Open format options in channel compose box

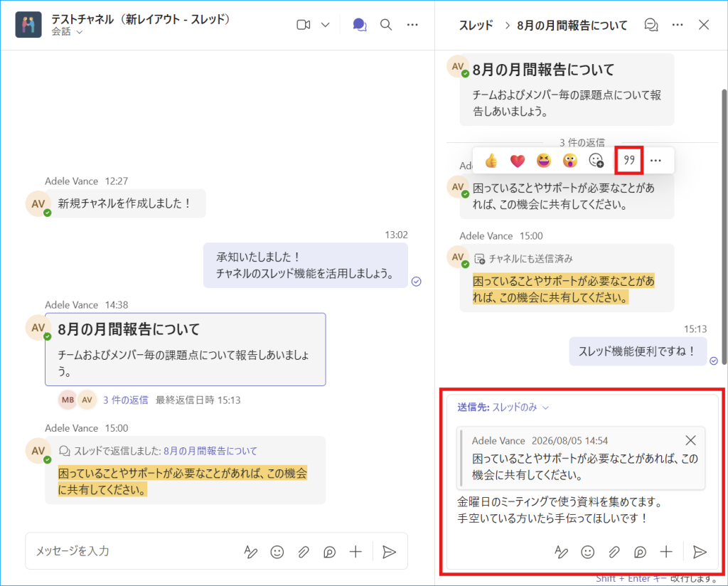coord(251,552)
